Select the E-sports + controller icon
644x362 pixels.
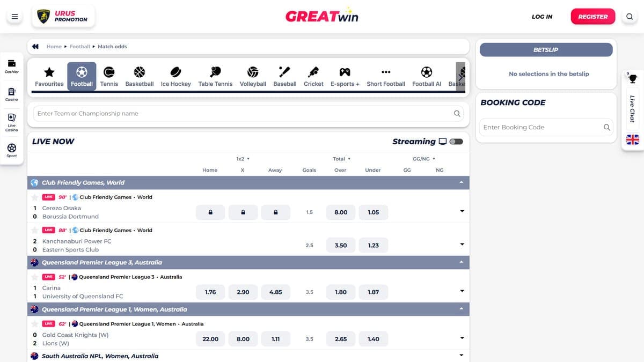[x=345, y=72]
